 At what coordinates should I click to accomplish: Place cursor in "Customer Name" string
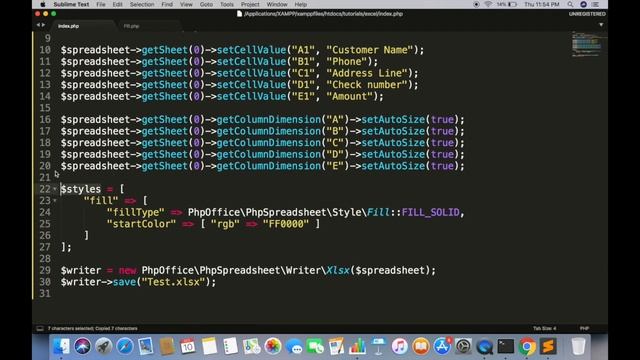pos(370,50)
